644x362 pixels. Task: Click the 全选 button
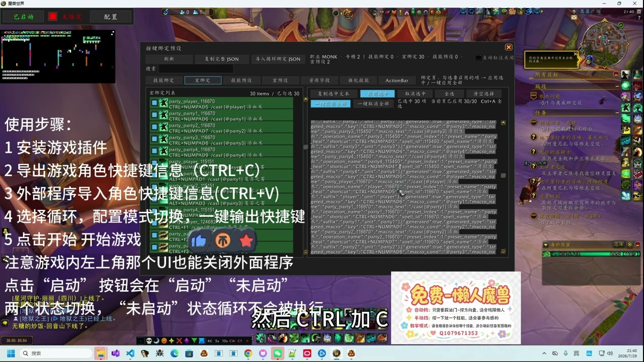(x=449, y=94)
